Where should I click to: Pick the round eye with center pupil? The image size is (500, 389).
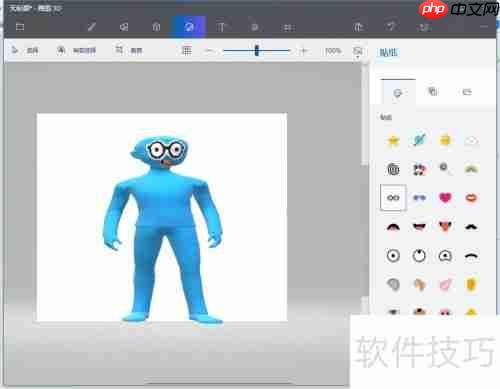pyautogui.click(x=393, y=256)
